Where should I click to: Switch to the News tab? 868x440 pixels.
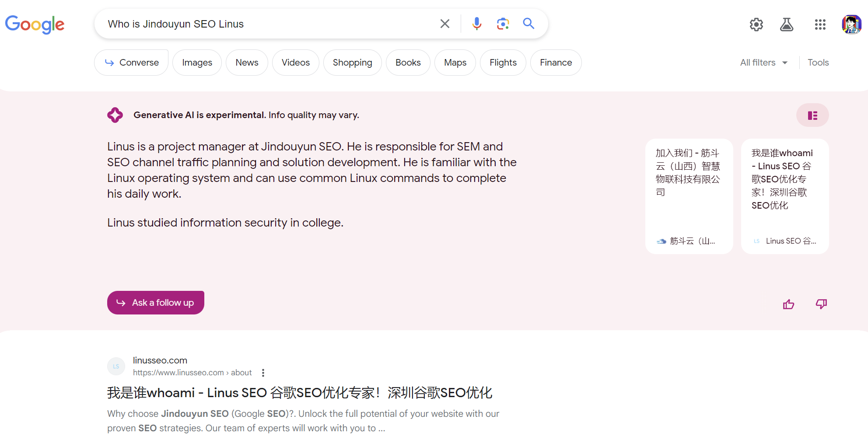point(247,63)
